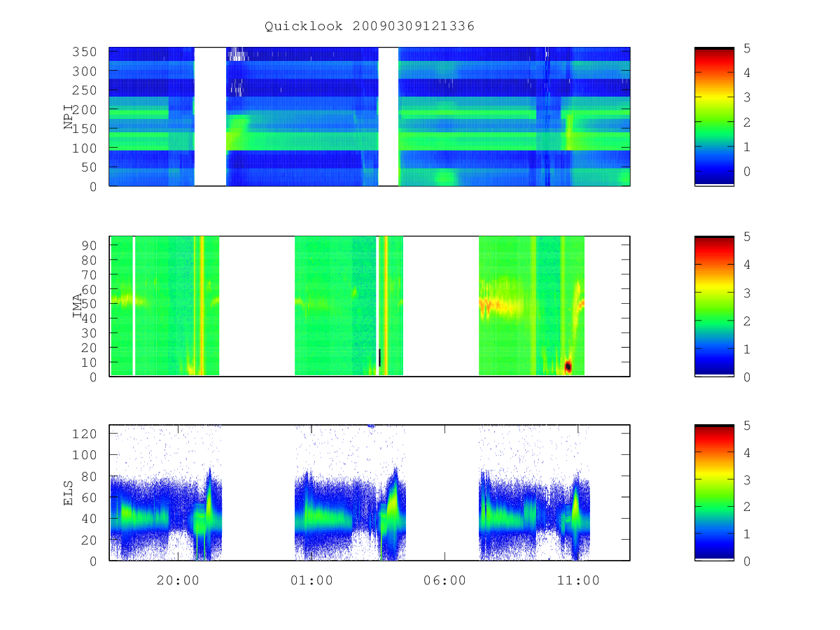
Task: Click the 2 label on IMA color bar
Action: pyautogui.click(x=748, y=321)
